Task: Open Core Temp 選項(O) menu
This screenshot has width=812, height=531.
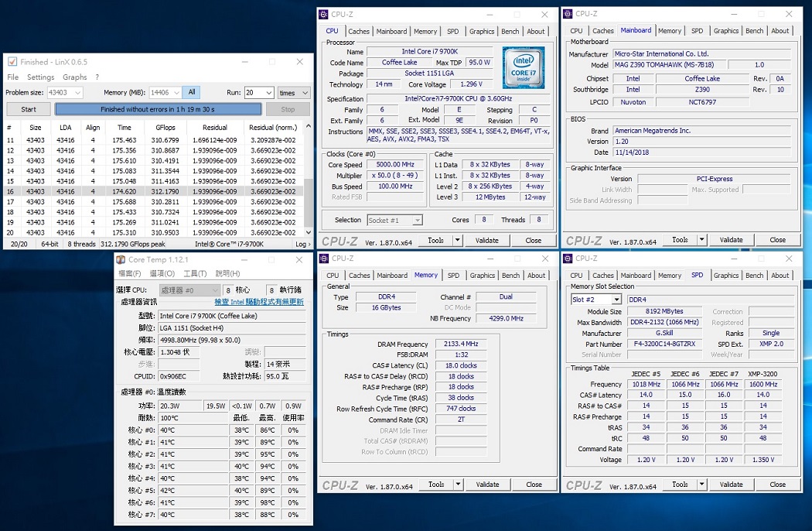Action: click(x=162, y=273)
